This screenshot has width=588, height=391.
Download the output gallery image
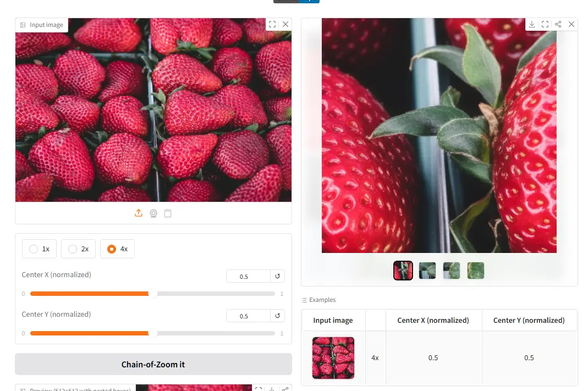click(532, 24)
